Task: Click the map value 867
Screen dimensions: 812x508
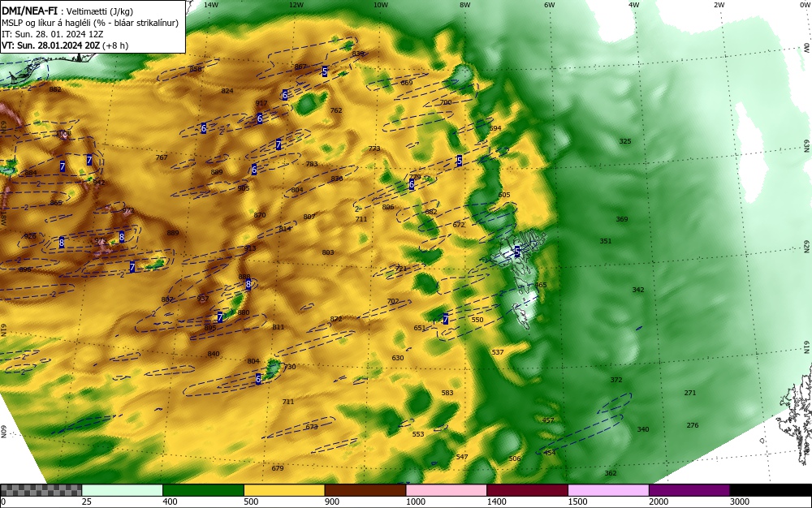Action: [x=300, y=67]
